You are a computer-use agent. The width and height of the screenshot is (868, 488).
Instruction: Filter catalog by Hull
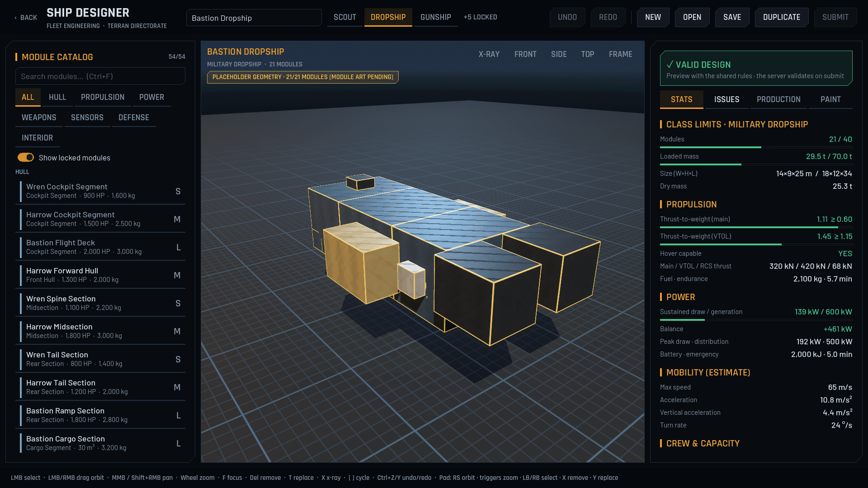57,97
